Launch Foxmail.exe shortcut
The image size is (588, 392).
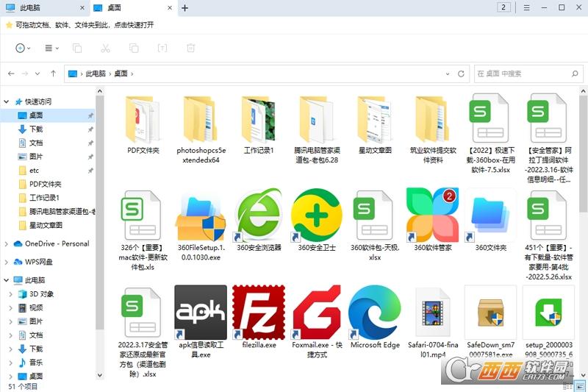[x=317, y=312]
